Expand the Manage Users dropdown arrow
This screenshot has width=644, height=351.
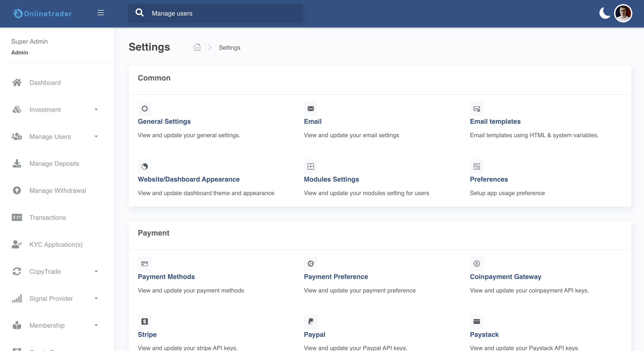pos(96,137)
